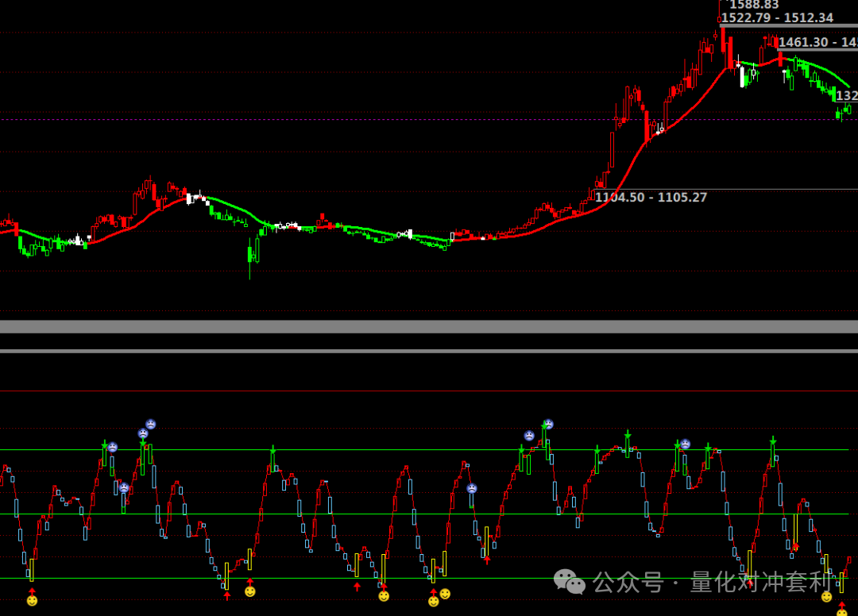Select the rightmost green down-arrow marker in the oscillator
The image size is (858, 616).
click(773, 441)
